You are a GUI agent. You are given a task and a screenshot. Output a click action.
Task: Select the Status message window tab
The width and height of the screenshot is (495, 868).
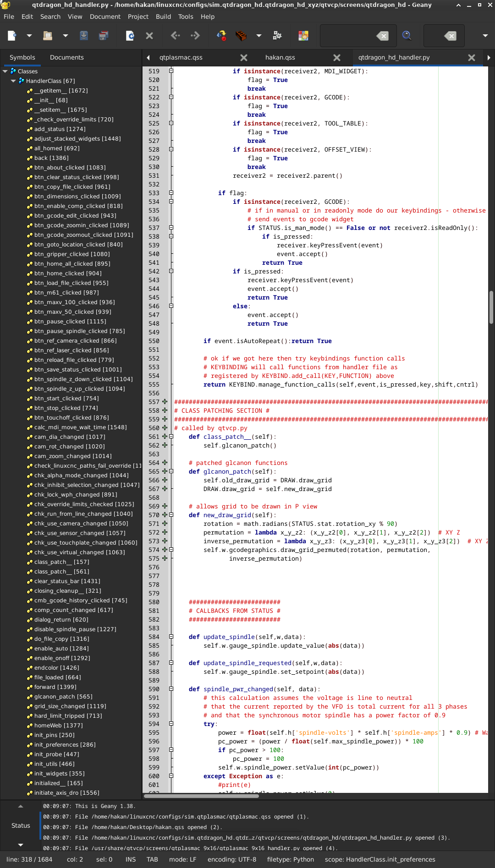click(x=21, y=825)
